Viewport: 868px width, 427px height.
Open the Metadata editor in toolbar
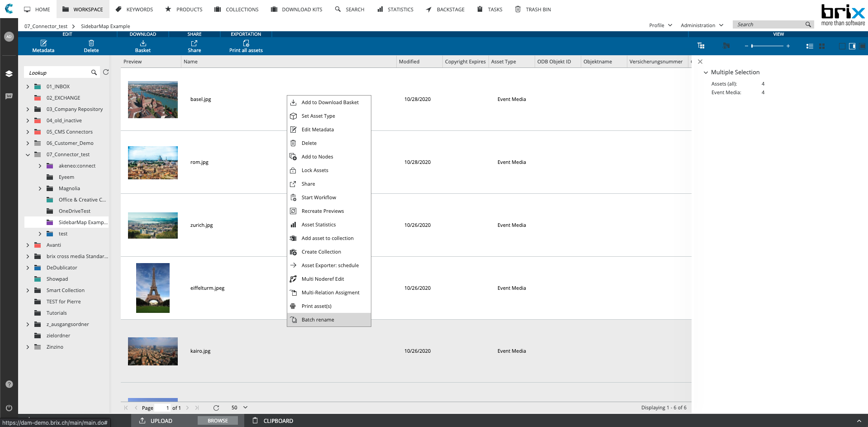click(x=43, y=46)
